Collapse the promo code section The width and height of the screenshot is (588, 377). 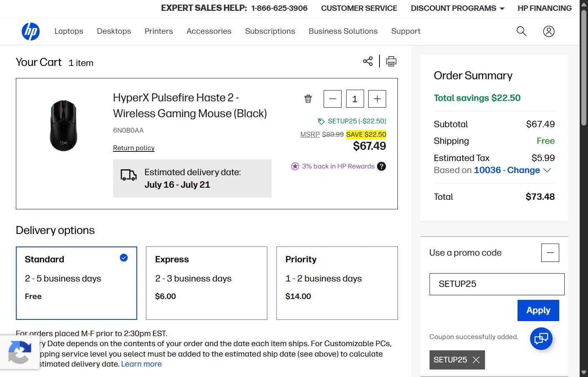point(550,253)
